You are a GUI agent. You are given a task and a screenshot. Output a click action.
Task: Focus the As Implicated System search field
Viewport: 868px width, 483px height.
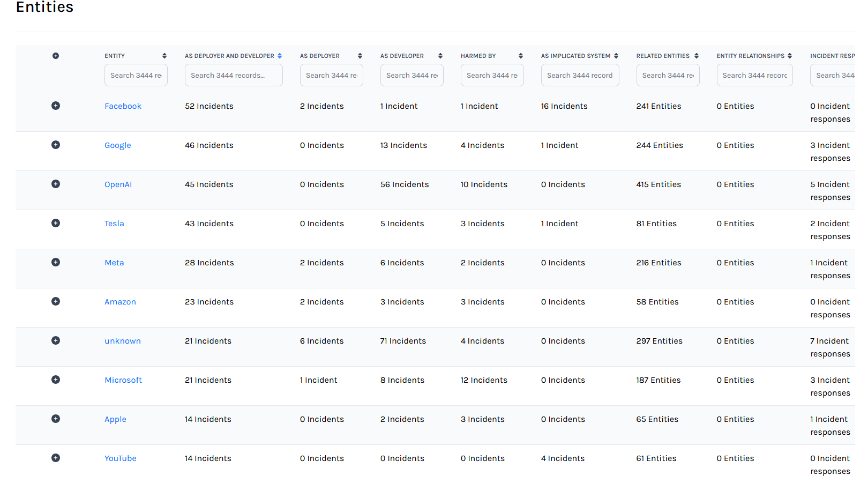tap(580, 75)
